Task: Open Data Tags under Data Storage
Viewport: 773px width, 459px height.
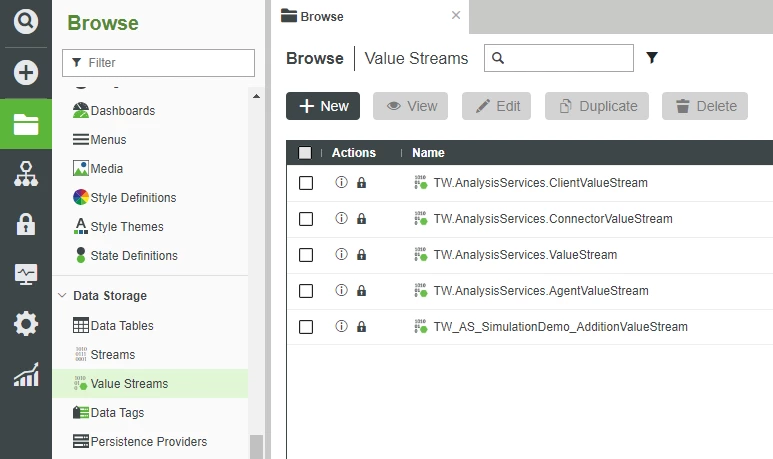Action: (108, 412)
